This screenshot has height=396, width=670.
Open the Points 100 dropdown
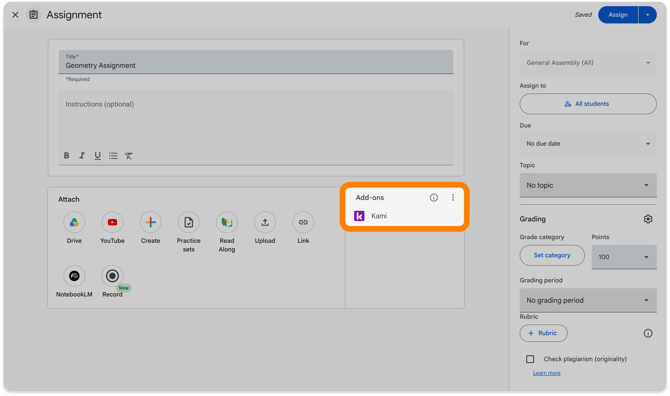[624, 256]
